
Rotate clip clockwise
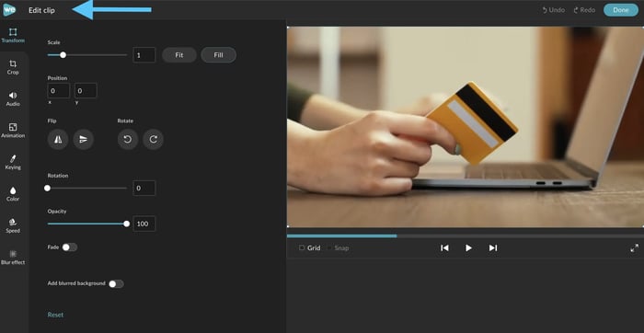tap(154, 140)
